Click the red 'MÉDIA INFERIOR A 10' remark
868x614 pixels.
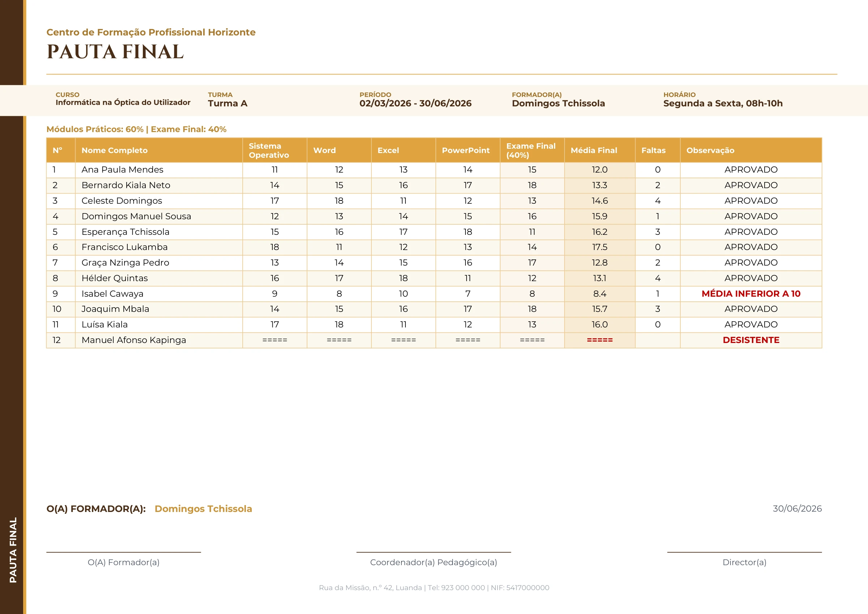coord(751,293)
